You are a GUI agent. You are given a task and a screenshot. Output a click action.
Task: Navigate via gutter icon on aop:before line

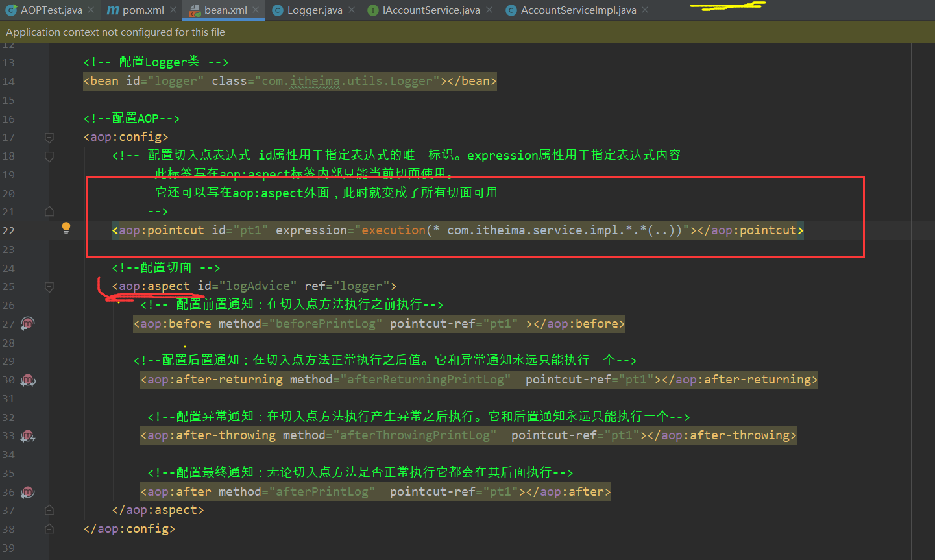click(27, 323)
